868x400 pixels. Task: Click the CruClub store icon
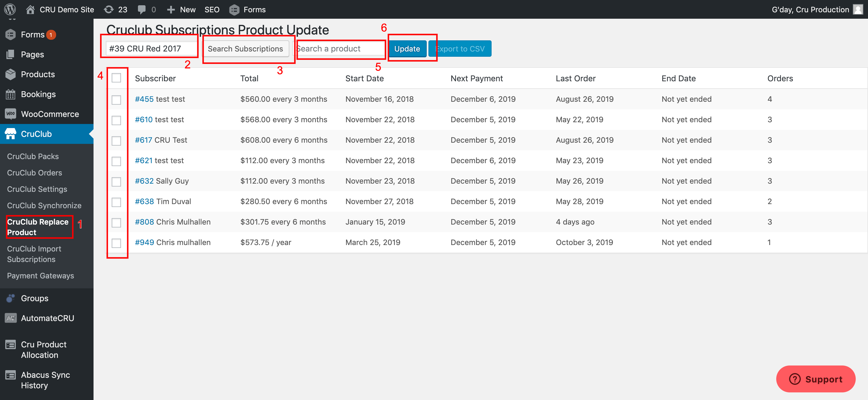pyautogui.click(x=11, y=133)
